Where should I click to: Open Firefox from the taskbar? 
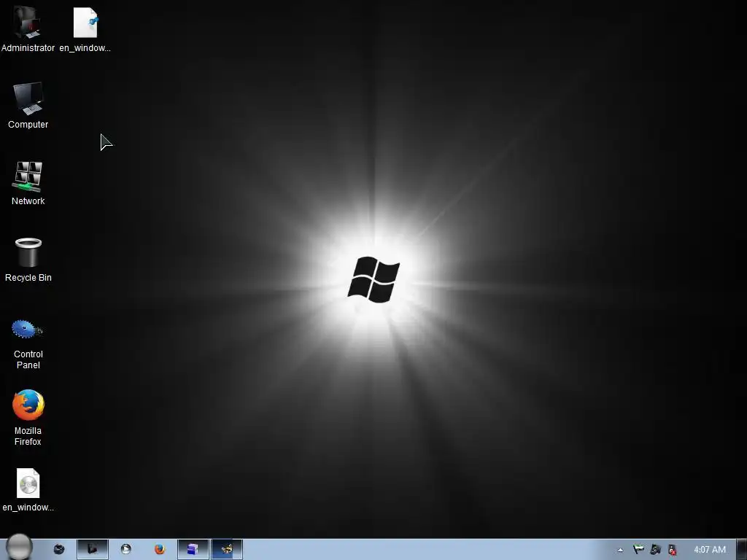click(160, 550)
